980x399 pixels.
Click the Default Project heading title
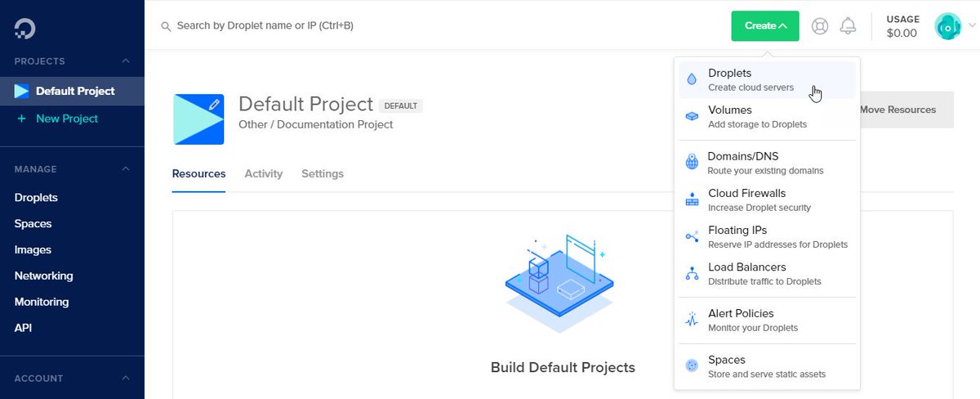point(305,105)
